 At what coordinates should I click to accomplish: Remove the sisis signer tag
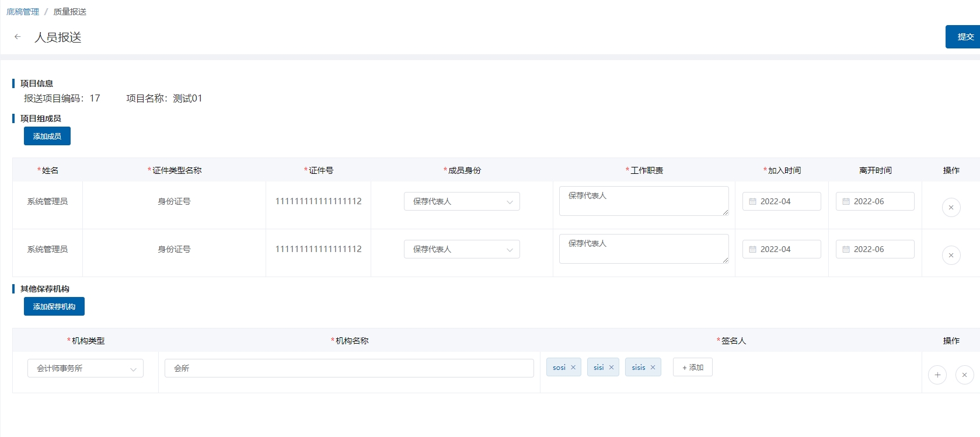[x=653, y=368]
